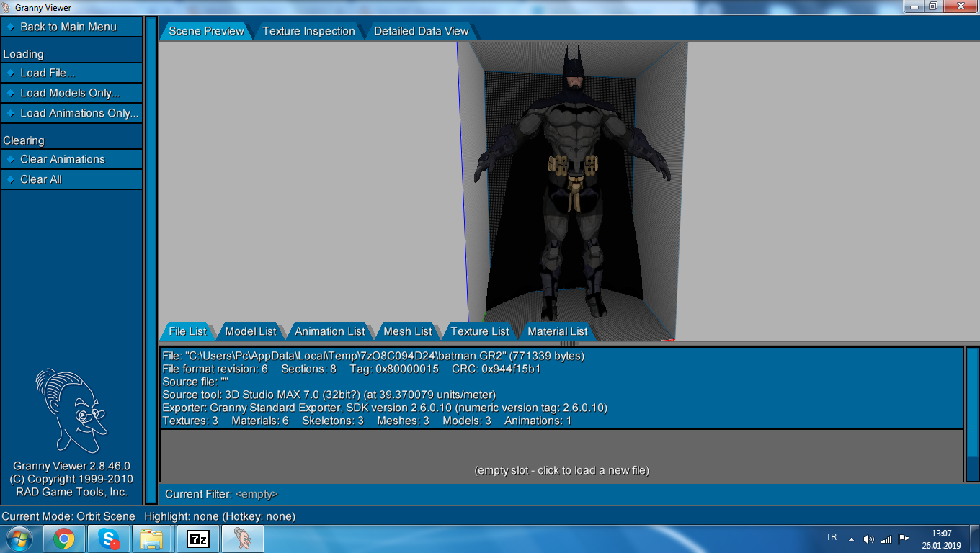980x553 pixels.
Task: Select the File List tab
Action: click(x=187, y=331)
